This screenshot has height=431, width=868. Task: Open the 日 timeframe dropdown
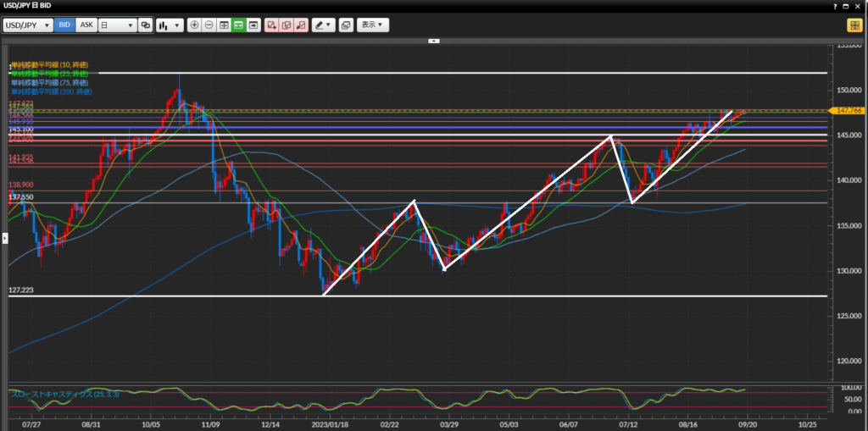[117, 25]
